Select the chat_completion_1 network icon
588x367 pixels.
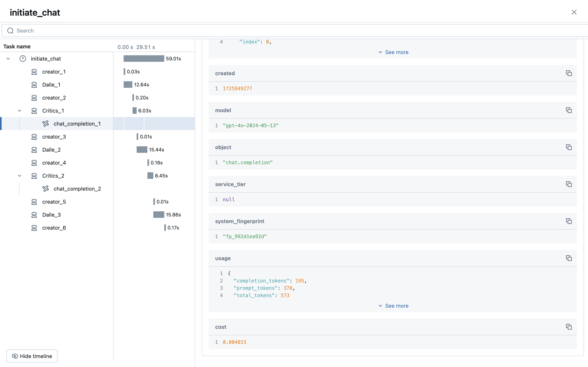coord(46,124)
